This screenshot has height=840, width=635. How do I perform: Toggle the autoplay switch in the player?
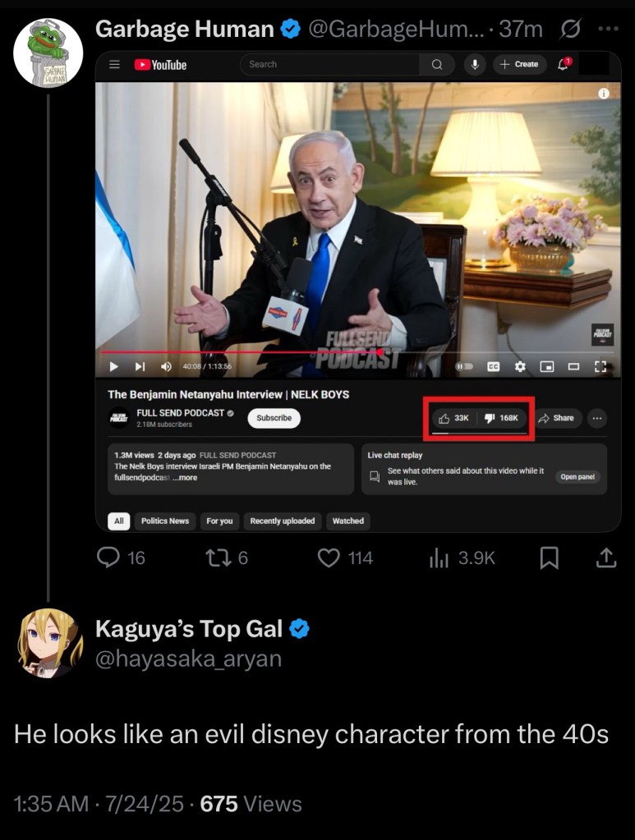coord(465,366)
